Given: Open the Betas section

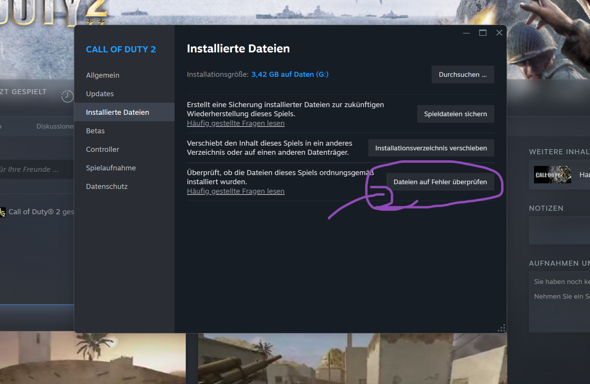Looking at the screenshot, I should pos(95,131).
